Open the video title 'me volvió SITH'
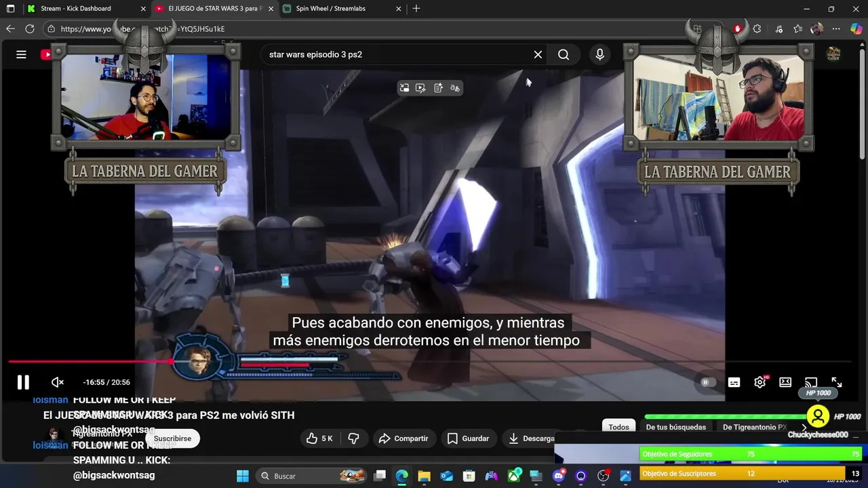This screenshot has height=488, width=868. [x=169, y=415]
